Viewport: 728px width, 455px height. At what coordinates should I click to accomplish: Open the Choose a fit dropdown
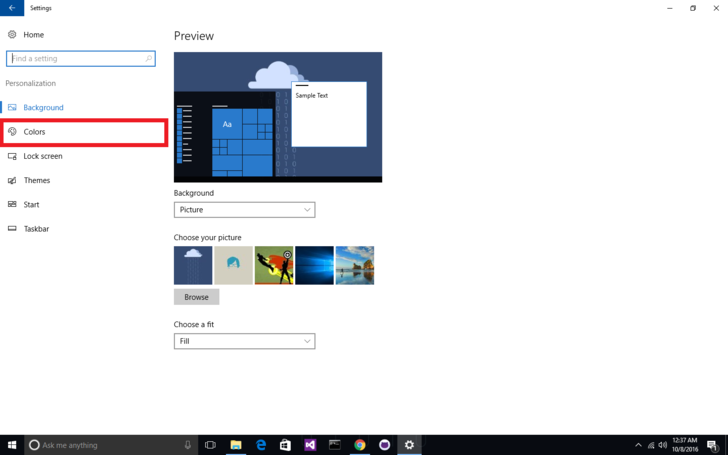point(245,341)
